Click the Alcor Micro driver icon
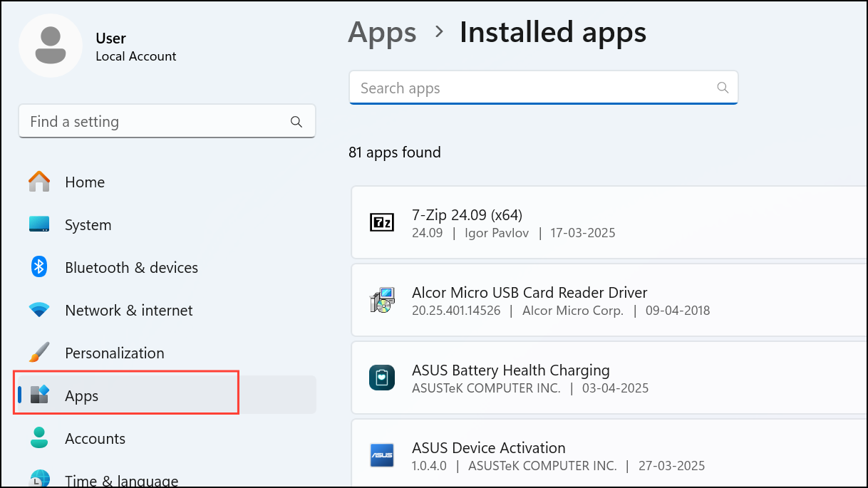The image size is (868, 488). [x=382, y=300]
